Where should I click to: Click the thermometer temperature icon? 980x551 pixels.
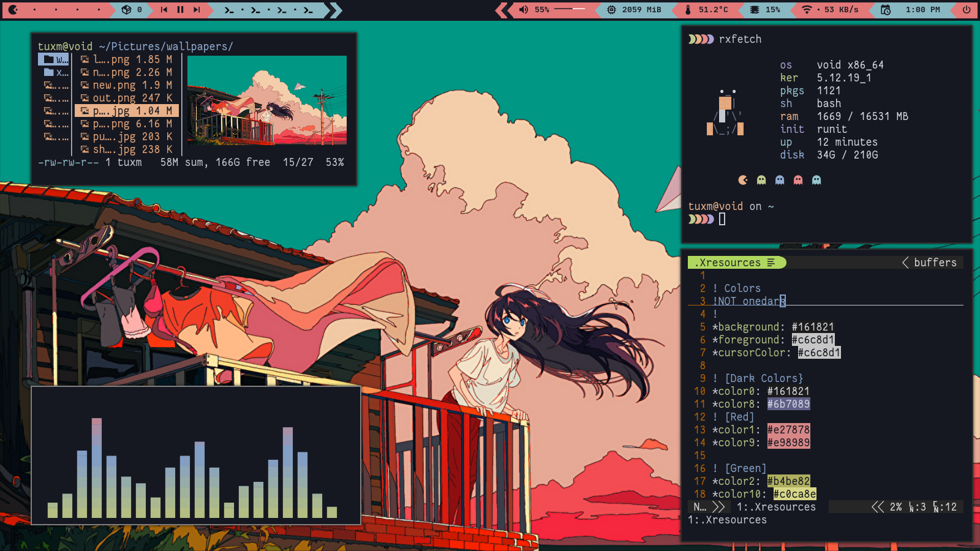[688, 10]
